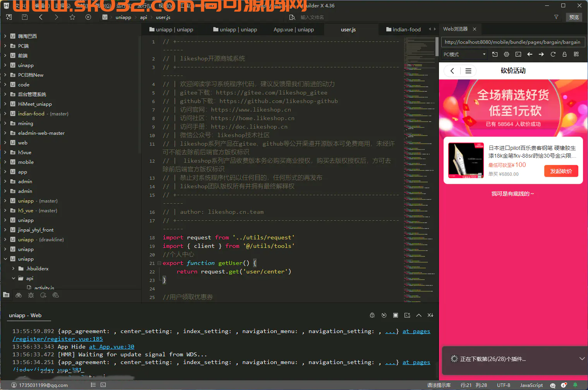The image size is (588, 390).
Task: Click the binoculars search icon in sidebar footer
Action: pos(19,295)
